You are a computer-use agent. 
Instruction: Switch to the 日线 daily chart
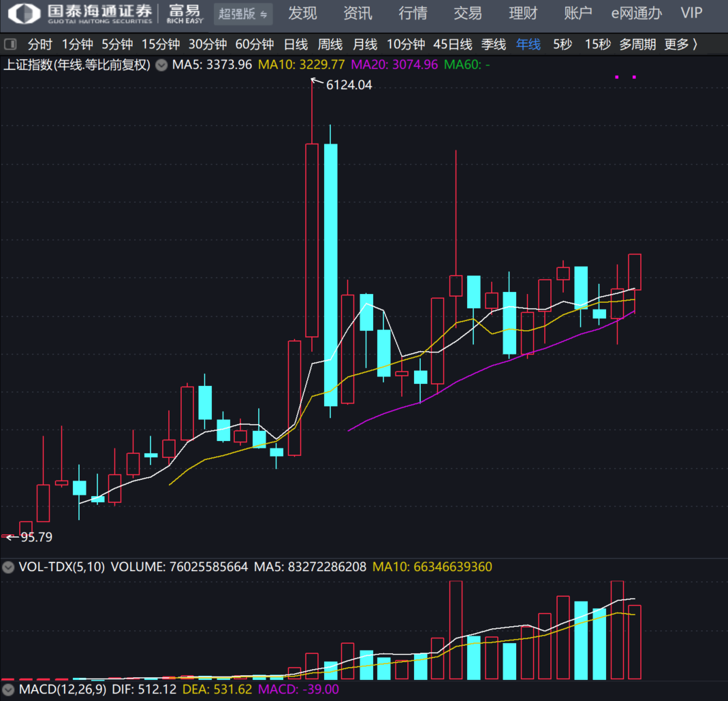pos(296,45)
